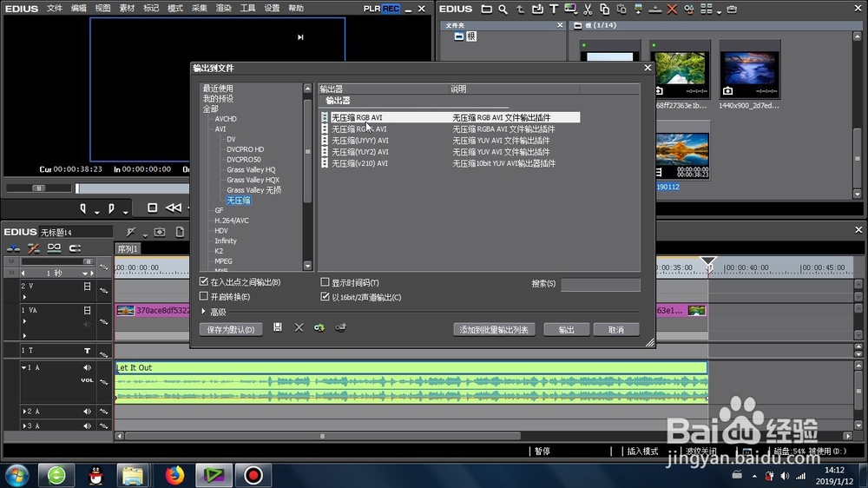Open the 渲染 menu
Image resolution: width=868 pixels, height=488 pixels.
click(x=223, y=9)
